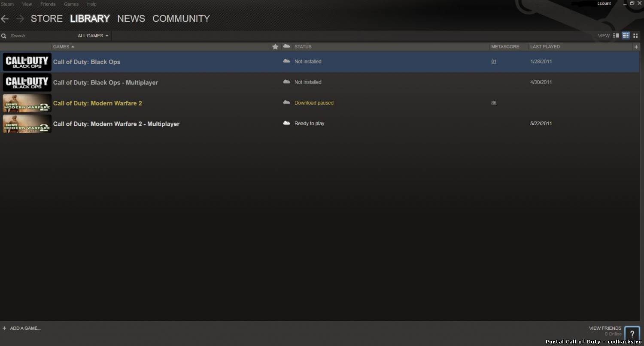This screenshot has height=346, width=644.
Task: Go to the COMMUNITY tab
Action: [x=181, y=19]
